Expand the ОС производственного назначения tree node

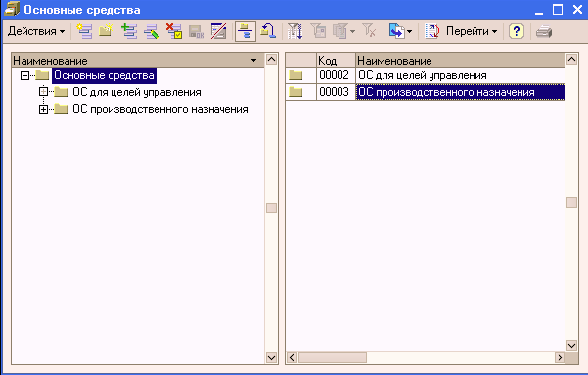point(43,110)
